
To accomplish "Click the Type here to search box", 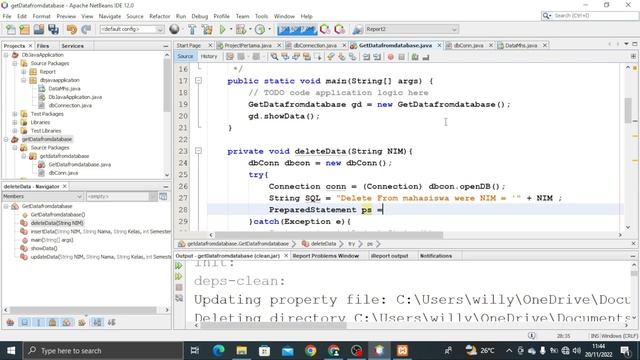I will click(x=103, y=351).
